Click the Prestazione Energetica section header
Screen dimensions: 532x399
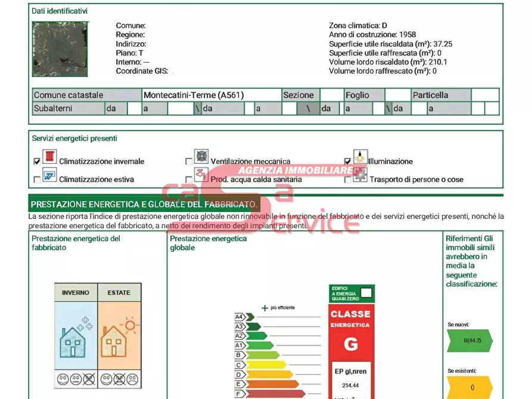coord(144,204)
